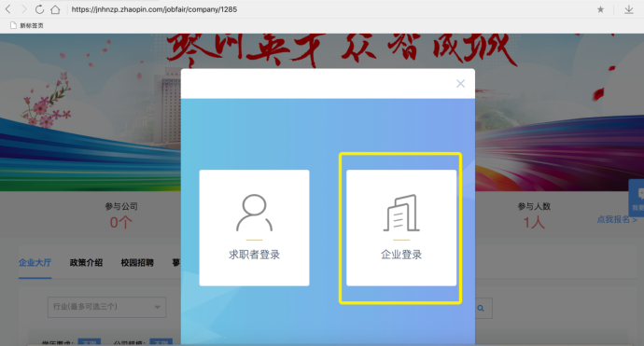The width and height of the screenshot is (644, 346).
Task: Bookmark the page with star icon
Action: tap(600, 9)
